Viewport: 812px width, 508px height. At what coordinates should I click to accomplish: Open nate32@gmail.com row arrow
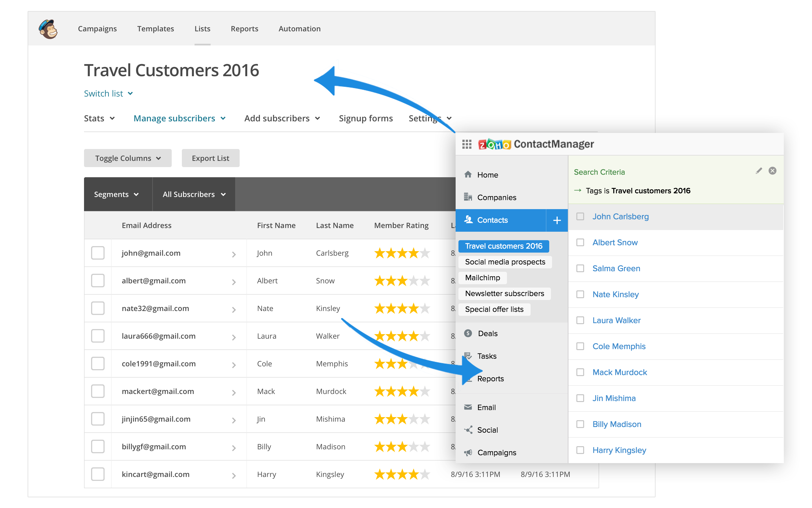234,309
